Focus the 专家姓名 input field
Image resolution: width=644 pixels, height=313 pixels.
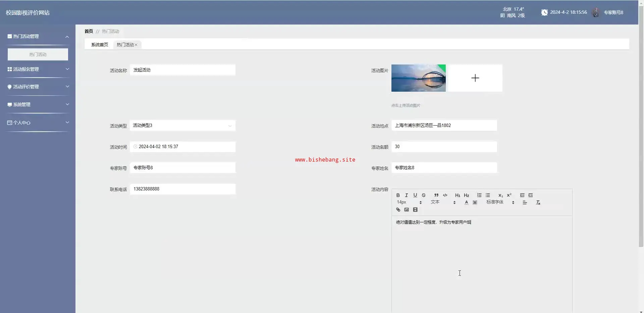click(444, 168)
